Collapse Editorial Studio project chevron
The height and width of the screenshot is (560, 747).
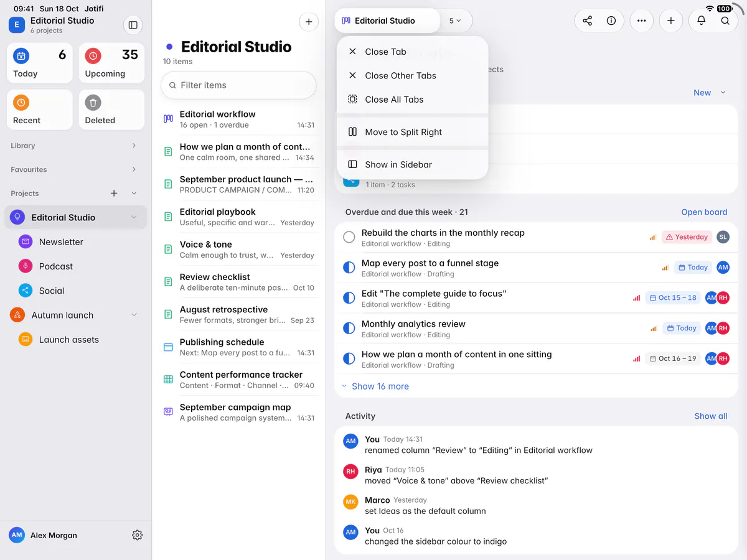tap(134, 217)
